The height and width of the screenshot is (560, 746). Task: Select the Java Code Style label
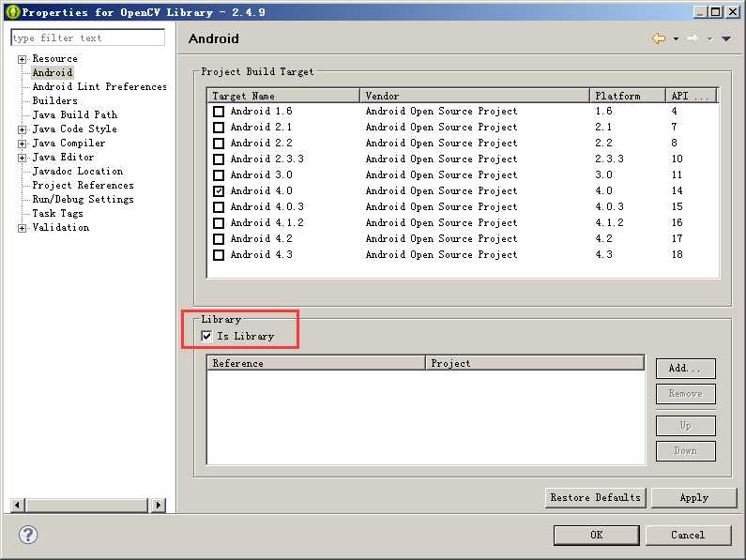[75, 129]
